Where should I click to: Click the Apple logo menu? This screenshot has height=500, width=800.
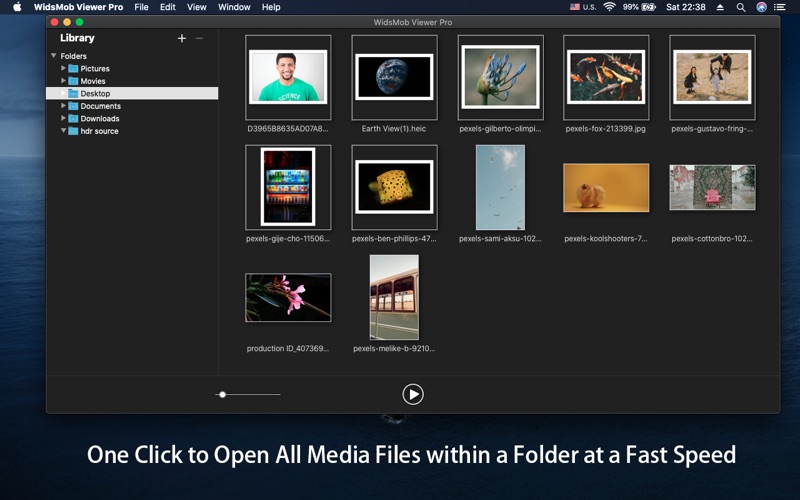click(x=17, y=7)
